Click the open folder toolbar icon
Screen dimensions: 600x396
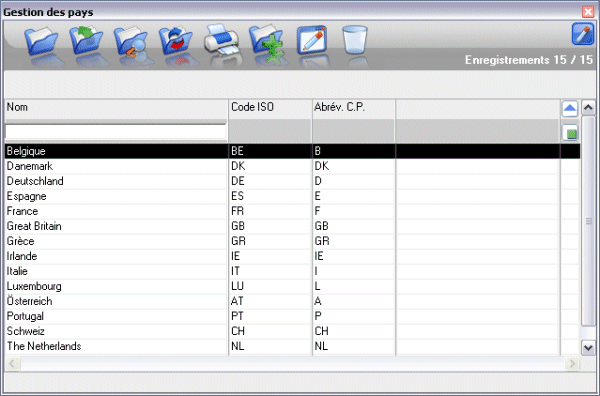(x=41, y=41)
